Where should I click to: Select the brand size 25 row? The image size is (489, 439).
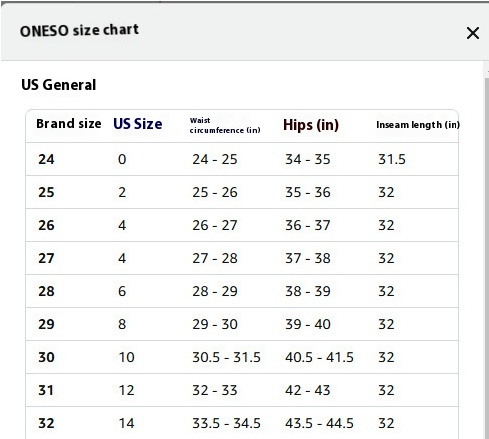[x=242, y=192]
